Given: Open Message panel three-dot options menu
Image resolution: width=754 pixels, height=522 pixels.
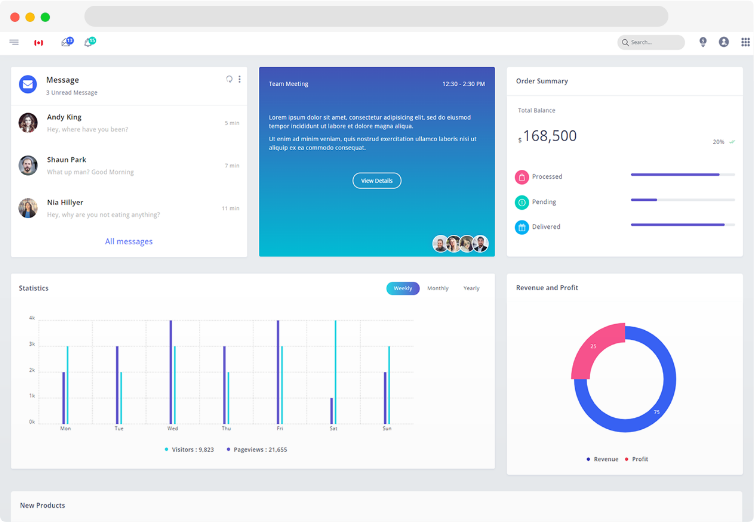Looking at the screenshot, I should 239,79.
